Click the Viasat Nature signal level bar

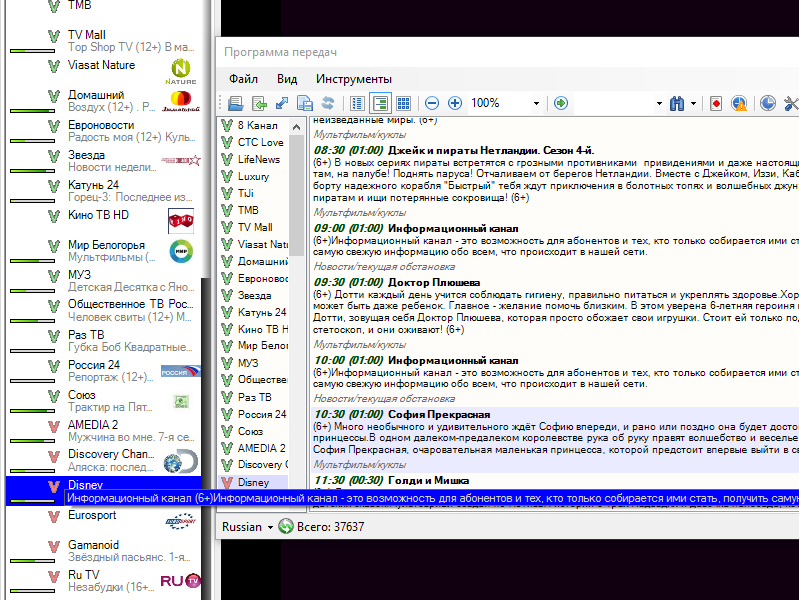point(36,76)
